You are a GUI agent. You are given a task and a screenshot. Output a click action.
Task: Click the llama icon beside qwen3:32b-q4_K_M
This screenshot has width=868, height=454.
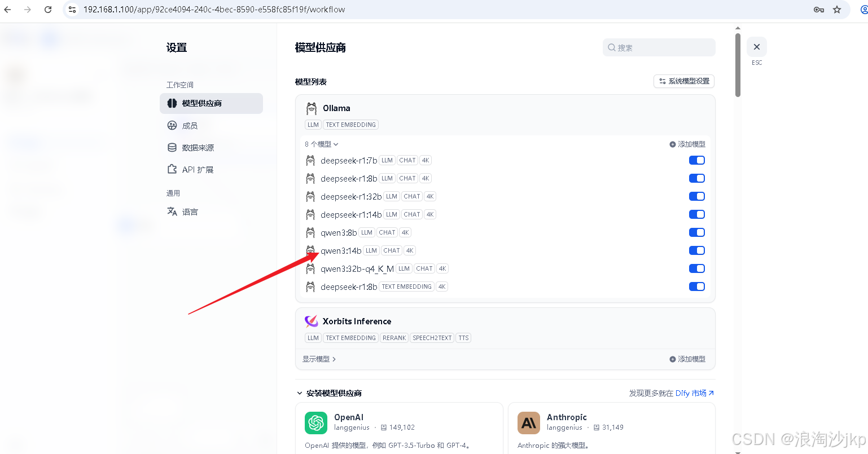310,269
